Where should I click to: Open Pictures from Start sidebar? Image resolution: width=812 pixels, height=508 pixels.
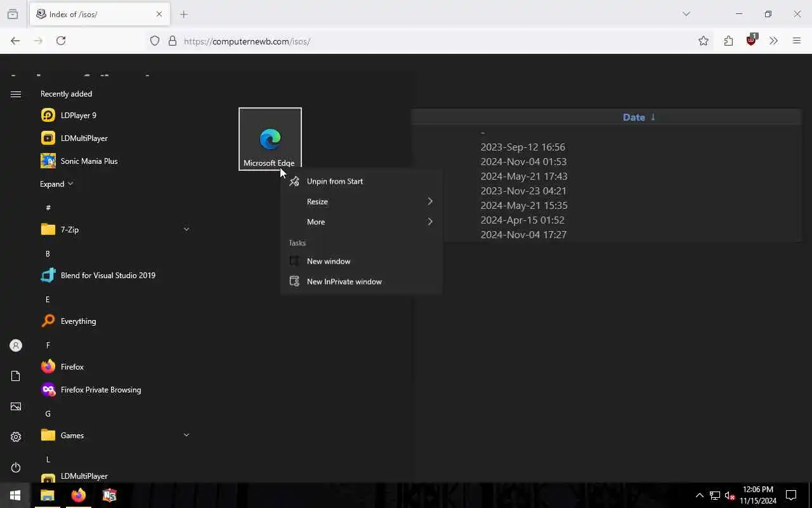(16, 406)
